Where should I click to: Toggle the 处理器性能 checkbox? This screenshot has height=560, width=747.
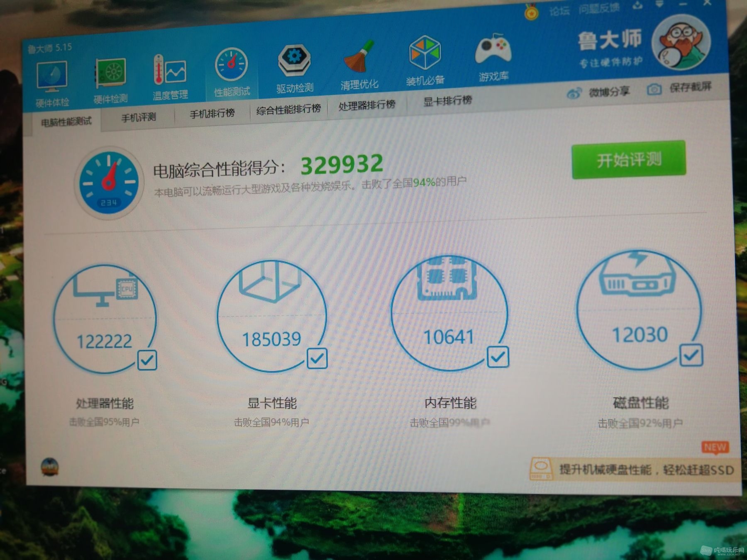[x=147, y=360]
